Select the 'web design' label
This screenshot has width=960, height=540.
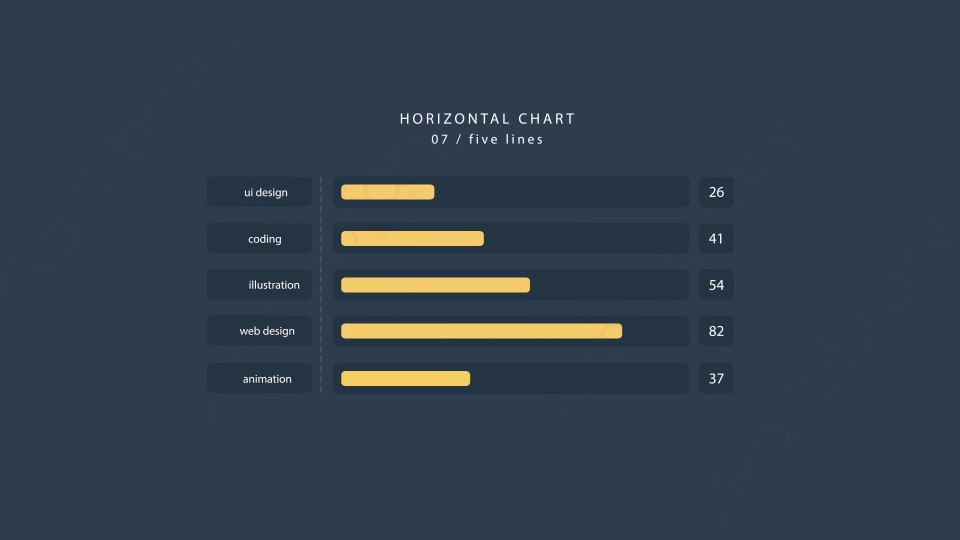click(x=267, y=331)
